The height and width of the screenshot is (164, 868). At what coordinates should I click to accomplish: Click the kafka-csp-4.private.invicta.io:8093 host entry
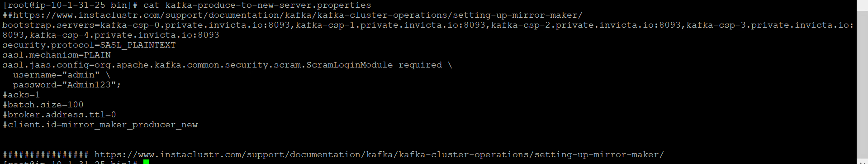coord(124,35)
